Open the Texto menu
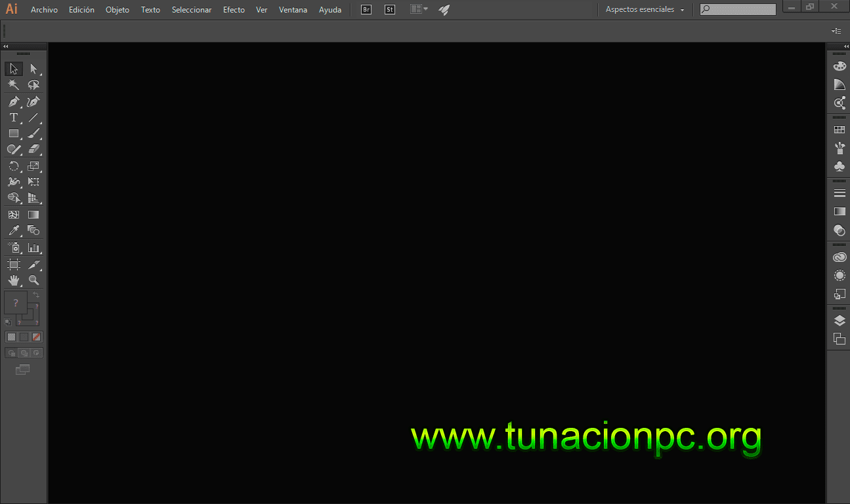 tap(150, 10)
